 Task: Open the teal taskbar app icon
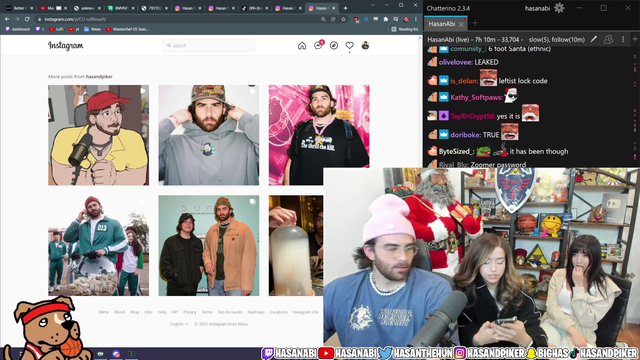pos(100,354)
